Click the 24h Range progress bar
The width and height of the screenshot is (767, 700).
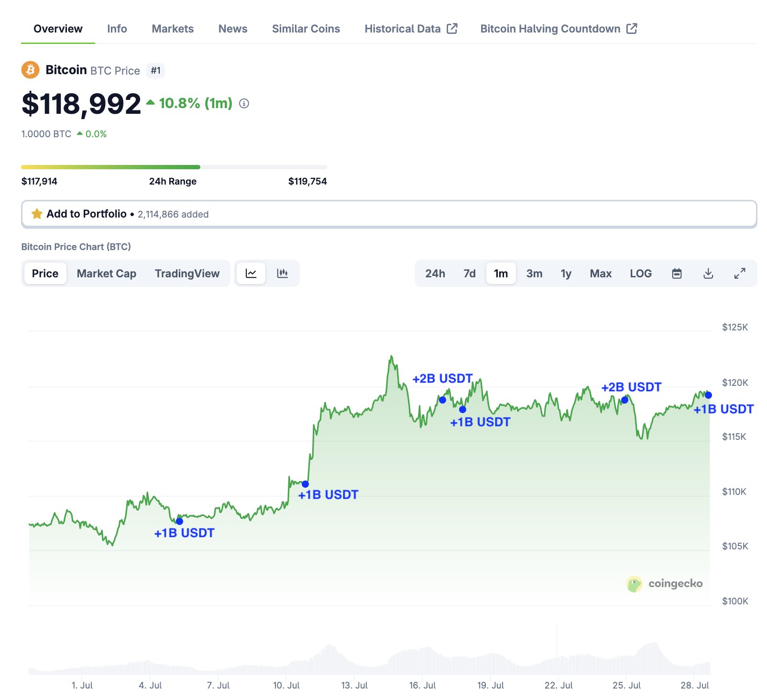click(x=174, y=167)
